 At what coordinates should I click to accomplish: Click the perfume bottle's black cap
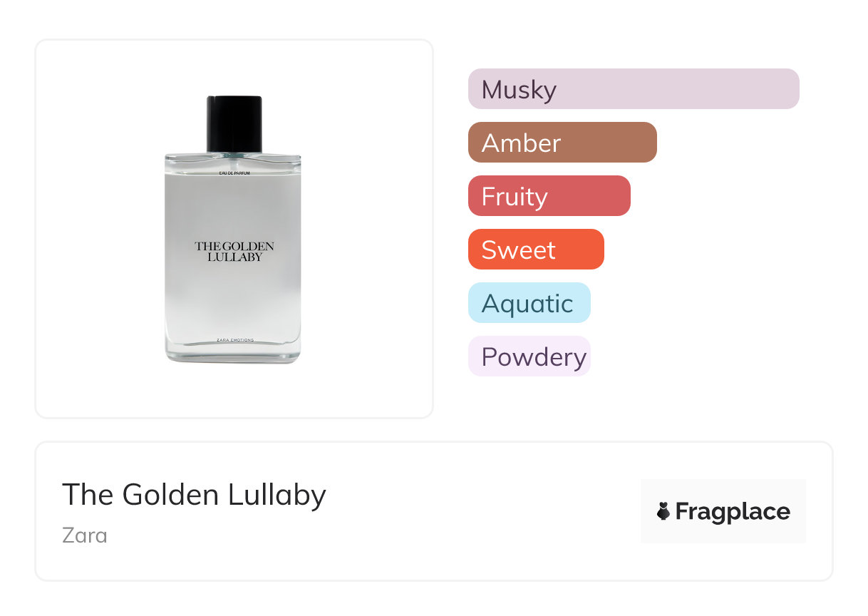(x=234, y=123)
